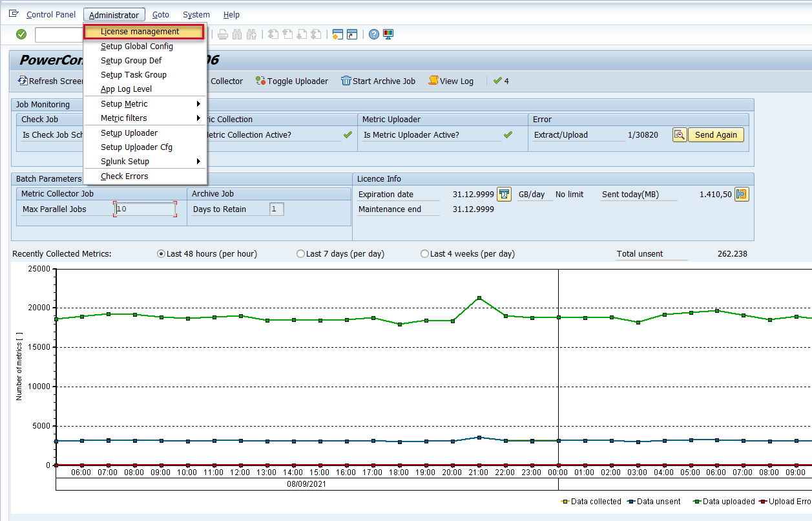The height and width of the screenshot is (521, 812).
Task: Click the Max Parallel Jobs input field
Action: tap(145, 209)
